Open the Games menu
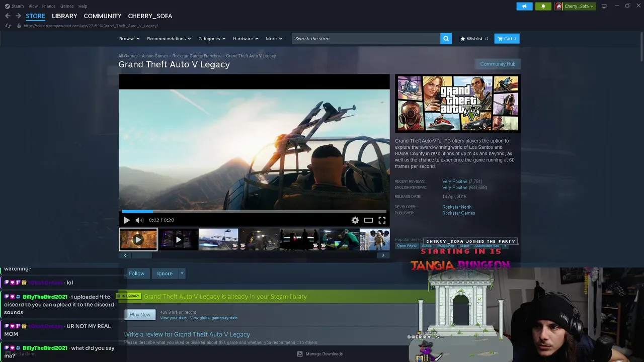Image resolution: width=644 pixels, height=362 pixels. [x=67, y=6]
